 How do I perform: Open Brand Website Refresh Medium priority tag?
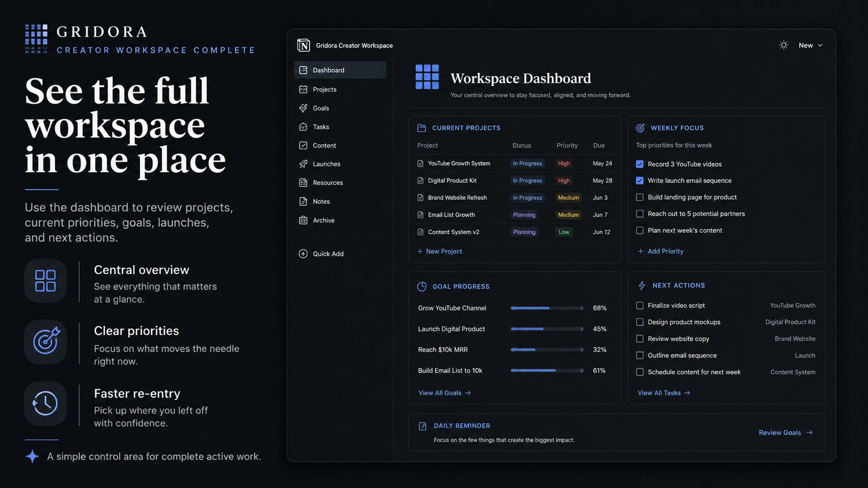coord(568,198)
